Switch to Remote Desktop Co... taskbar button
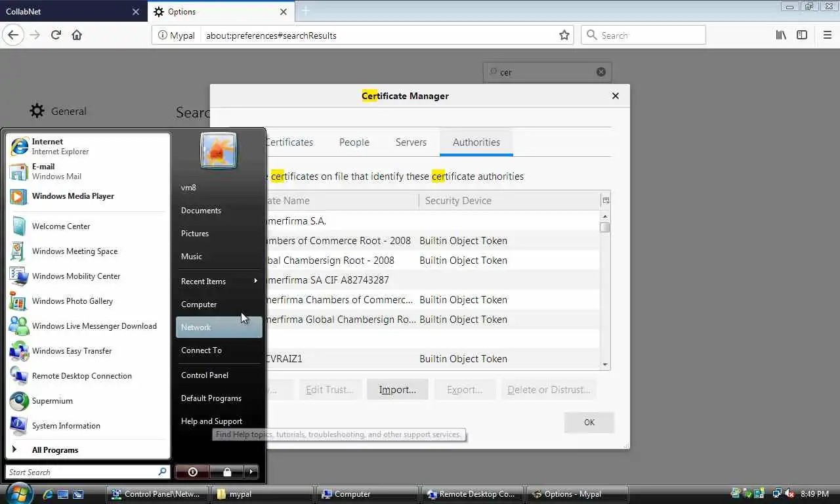The height and width of the screenshot is (504, 840). (472, 494)
